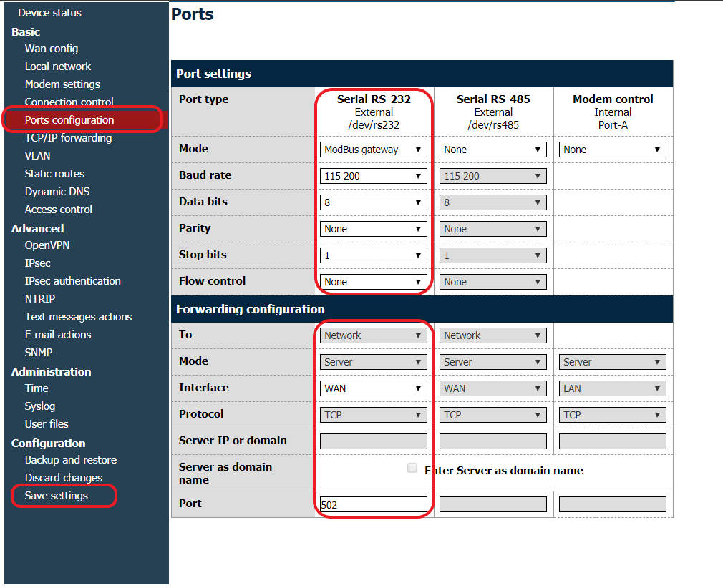Open RS-485 Mode dropdown set to None
Image resolution: width=723 pixels, height=588 pixels.
tap(493, 150)
